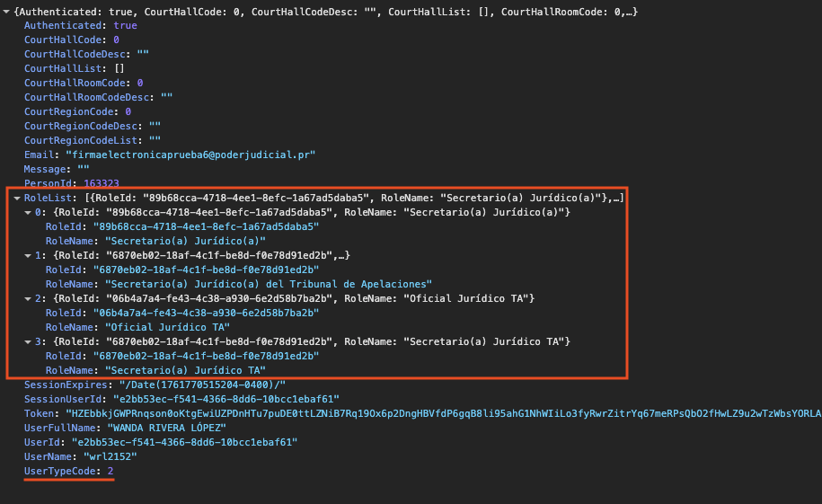Image resolution: width=822 pixels, height=504 pixels.
Task: Select the UserTypeCode value 2
Action: [x=110, y=471]
